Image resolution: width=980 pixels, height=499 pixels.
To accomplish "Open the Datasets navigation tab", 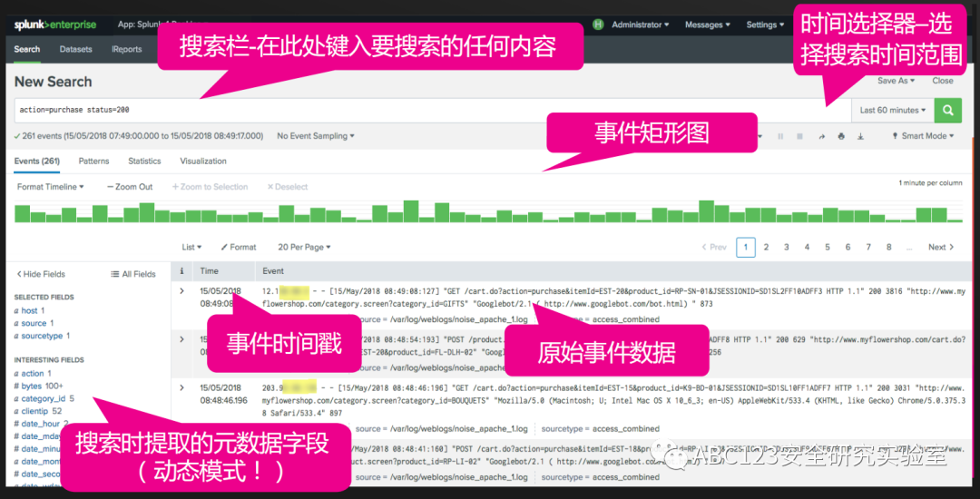I will point(75,49).
